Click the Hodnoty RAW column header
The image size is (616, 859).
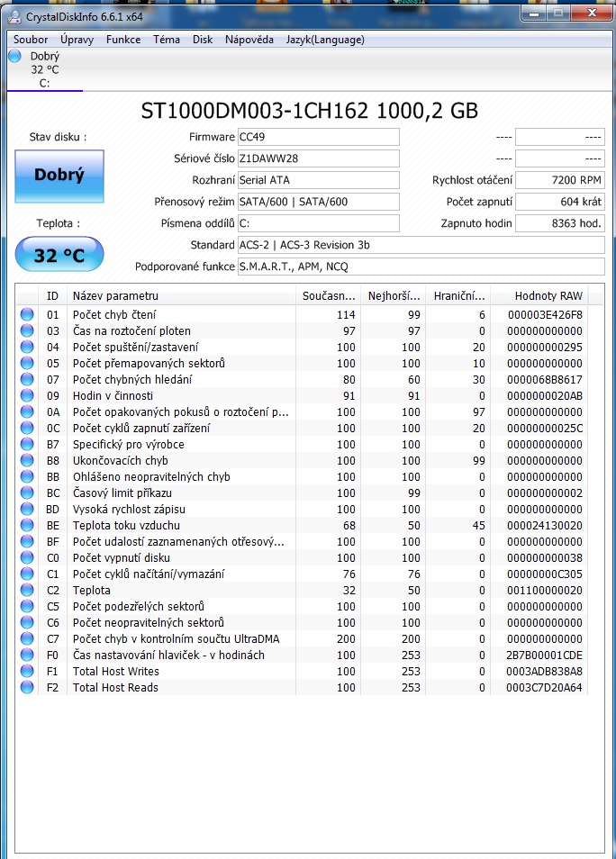point(539,296)
